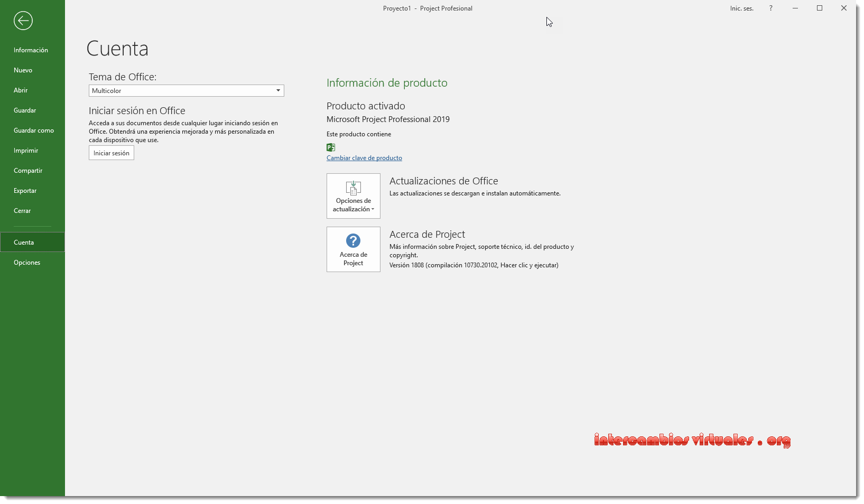The image size is (864, 504).
Task: Click the Este producto contiene label
Action: (x=359, y=134)
